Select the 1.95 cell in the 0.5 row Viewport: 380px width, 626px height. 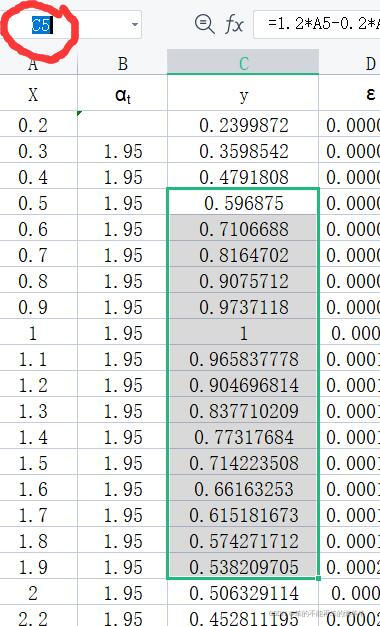pos(123,203)
